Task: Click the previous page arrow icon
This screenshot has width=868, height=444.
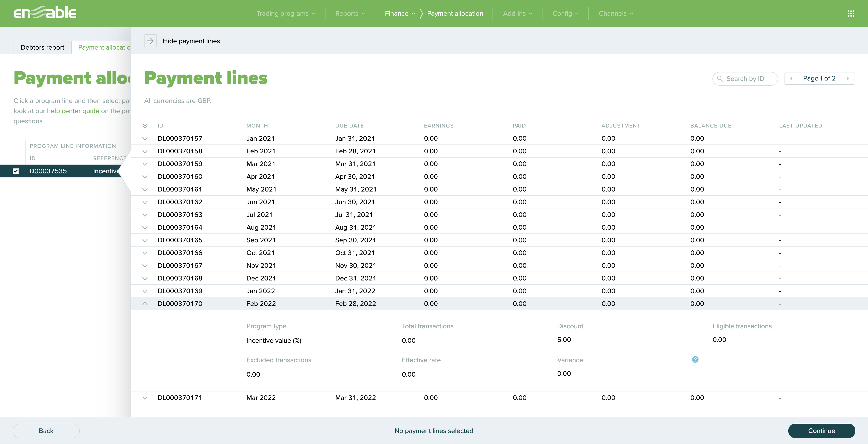Action: click(x=791, y=78)
